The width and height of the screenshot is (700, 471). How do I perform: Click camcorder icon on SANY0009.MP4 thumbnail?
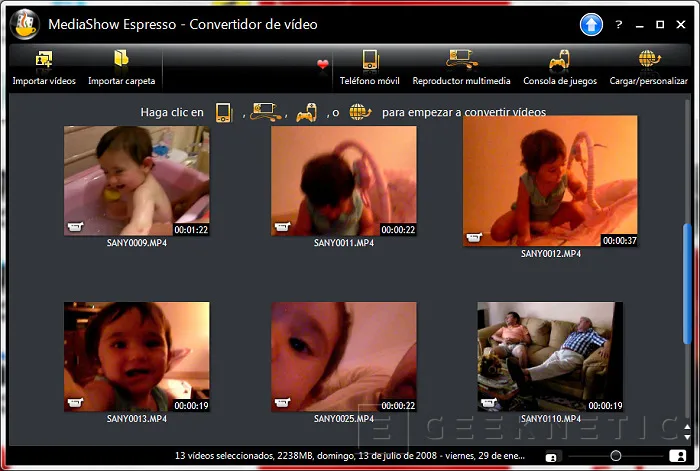pos(75,227)
